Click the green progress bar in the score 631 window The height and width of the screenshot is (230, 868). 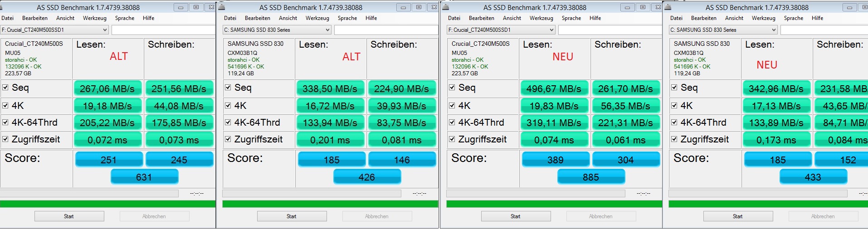click(108, 204)
